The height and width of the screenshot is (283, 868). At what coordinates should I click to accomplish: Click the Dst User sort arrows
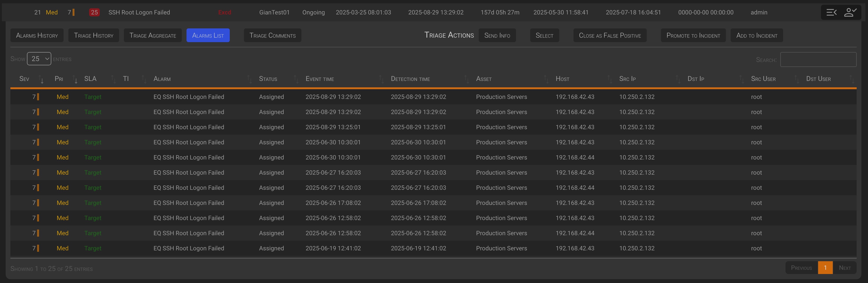click(x=851, y=79)
